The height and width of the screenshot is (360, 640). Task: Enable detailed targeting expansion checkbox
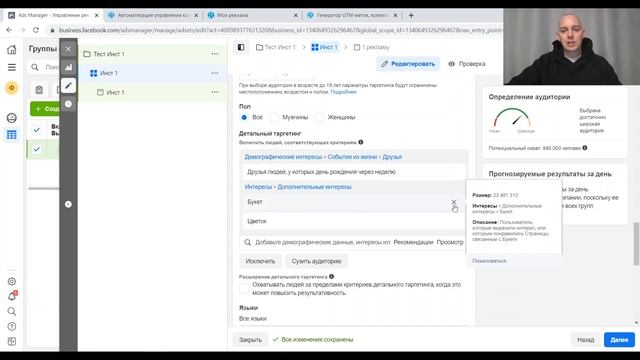pos(244,289)
